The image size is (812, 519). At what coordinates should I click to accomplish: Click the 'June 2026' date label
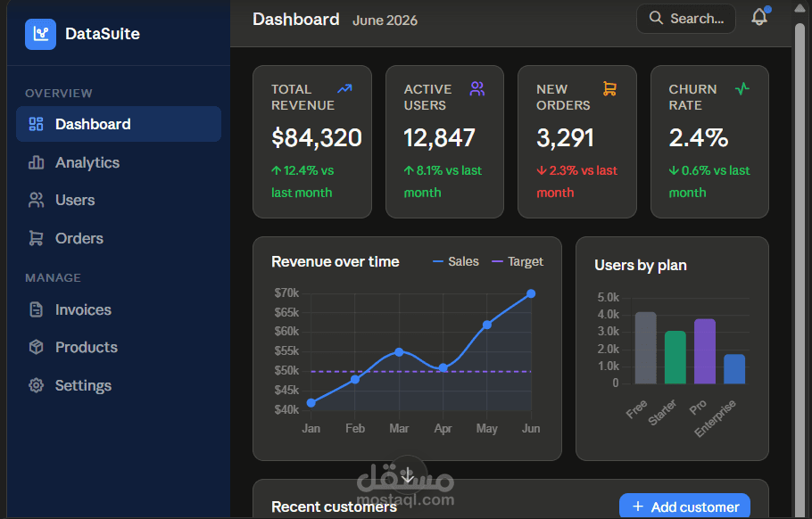click(x=385, y=21)
